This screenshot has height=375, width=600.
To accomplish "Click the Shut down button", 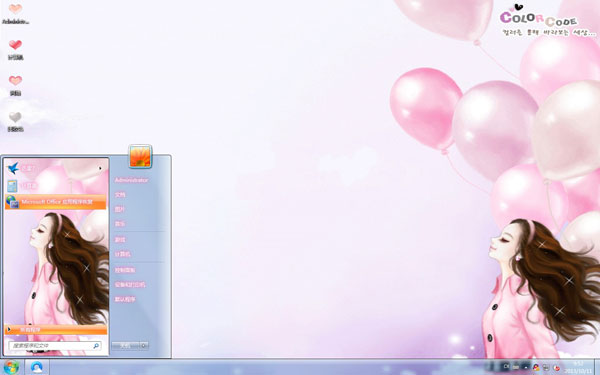I will coord(126,346).
